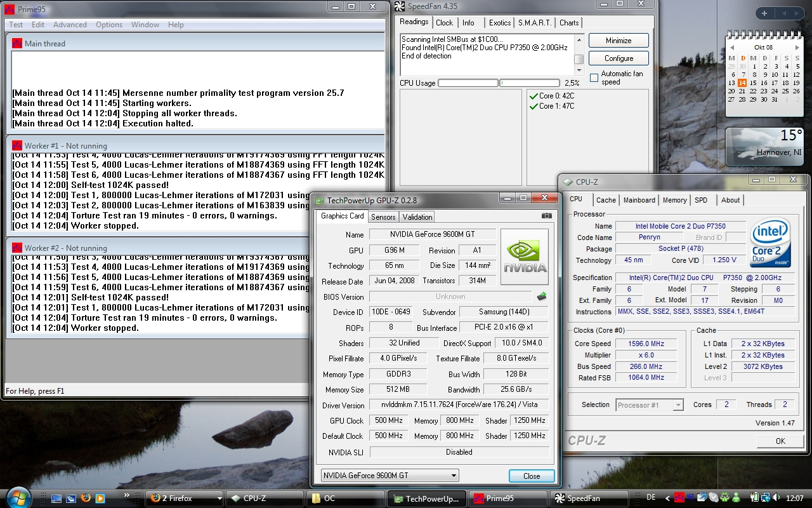This screenshot has height=508, width=812.
Task: Switch to the Memory tab in CPU-Z
Action: [674, 200]
